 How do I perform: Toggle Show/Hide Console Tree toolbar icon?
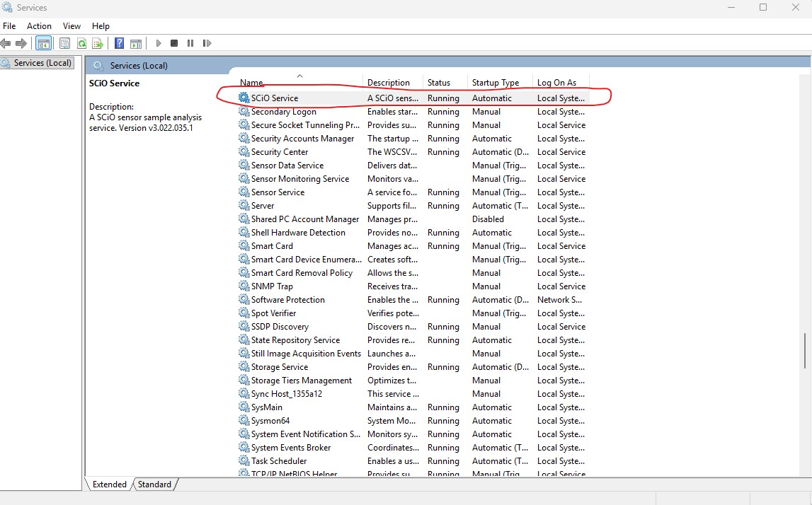[x=44, y=43]
